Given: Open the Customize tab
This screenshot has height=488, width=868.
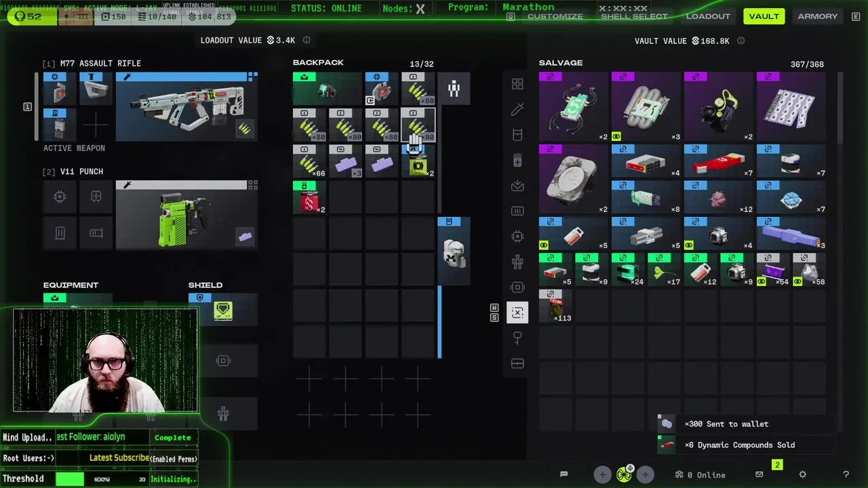Looking at the screenshot, I should (x=555, y=16).
